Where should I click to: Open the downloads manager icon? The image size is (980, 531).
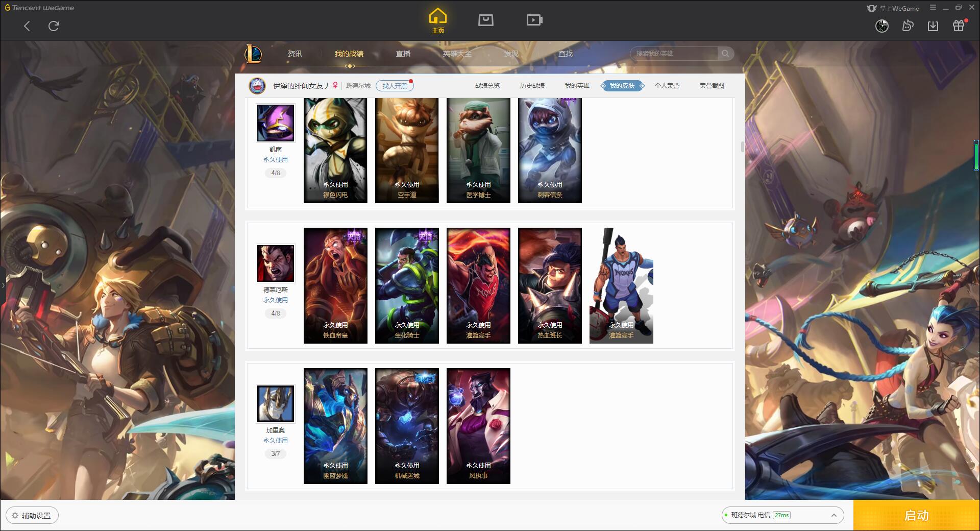(x=933, y=26)
